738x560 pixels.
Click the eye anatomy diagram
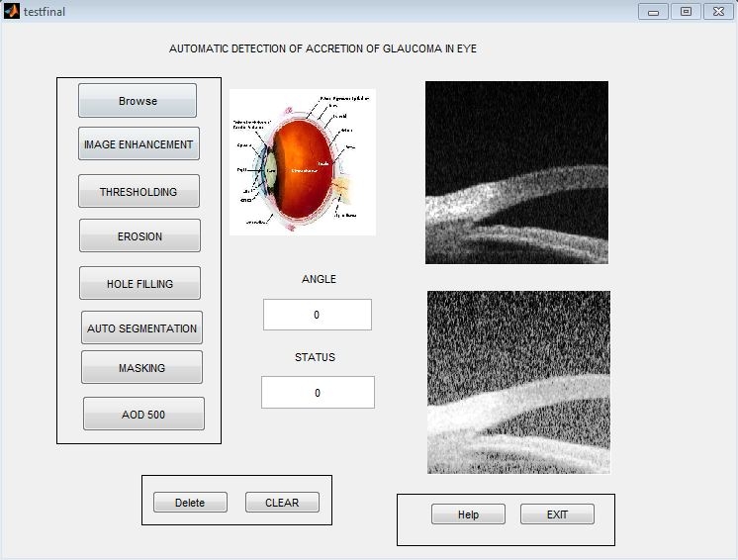pos(302,162)
